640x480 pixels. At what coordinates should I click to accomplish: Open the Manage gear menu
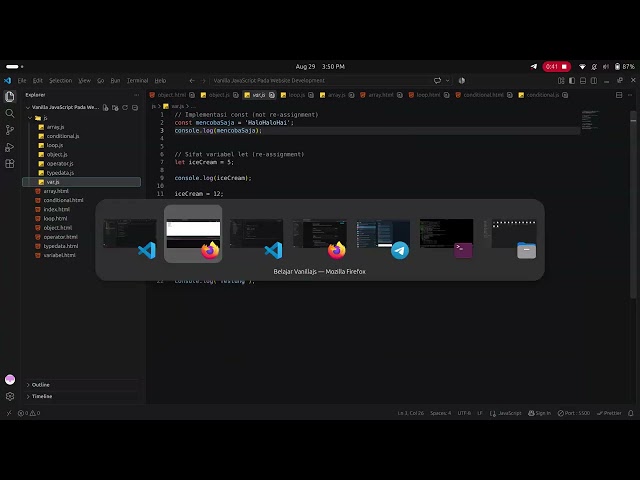[x=10, y=396]
